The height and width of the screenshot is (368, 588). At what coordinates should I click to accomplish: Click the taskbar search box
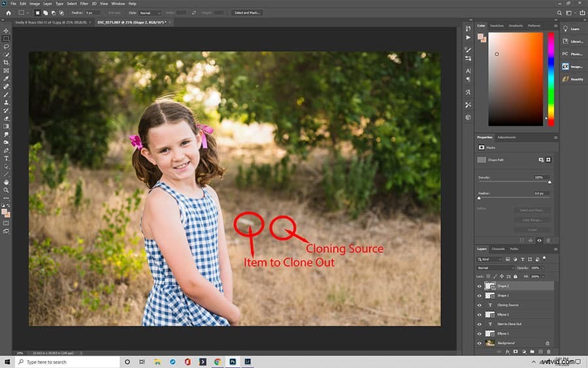pos(67,362)
